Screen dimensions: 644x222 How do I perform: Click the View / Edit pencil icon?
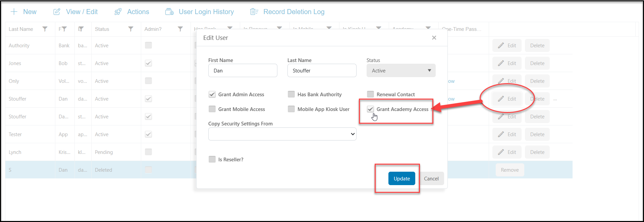point(57,12)
